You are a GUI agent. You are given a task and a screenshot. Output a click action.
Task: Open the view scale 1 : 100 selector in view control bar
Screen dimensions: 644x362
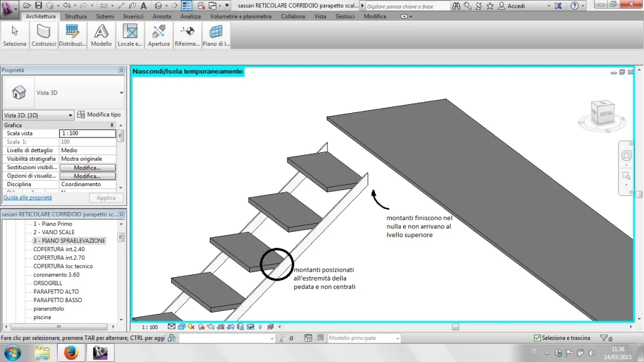[150, 327]
